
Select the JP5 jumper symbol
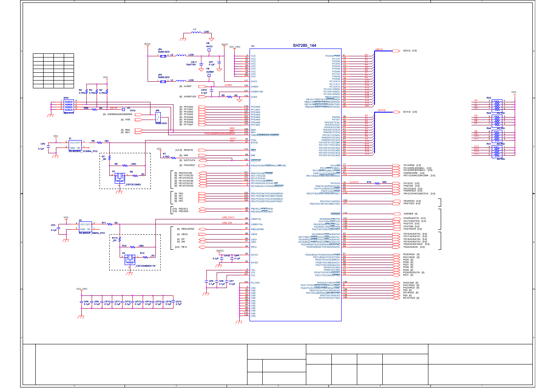(163, 81)
